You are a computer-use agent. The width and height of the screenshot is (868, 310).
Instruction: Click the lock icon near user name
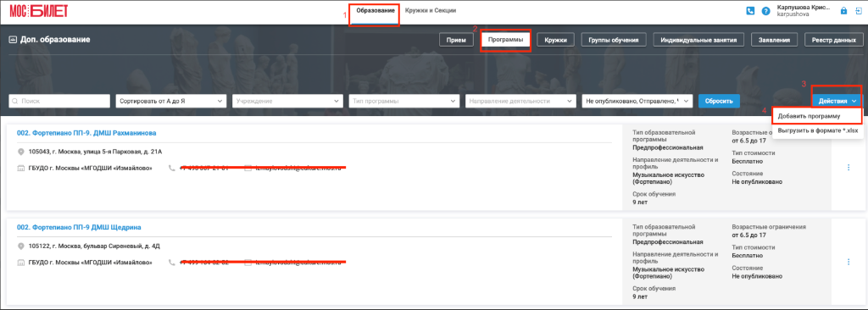pyautogui.click(x=843, y=10)
